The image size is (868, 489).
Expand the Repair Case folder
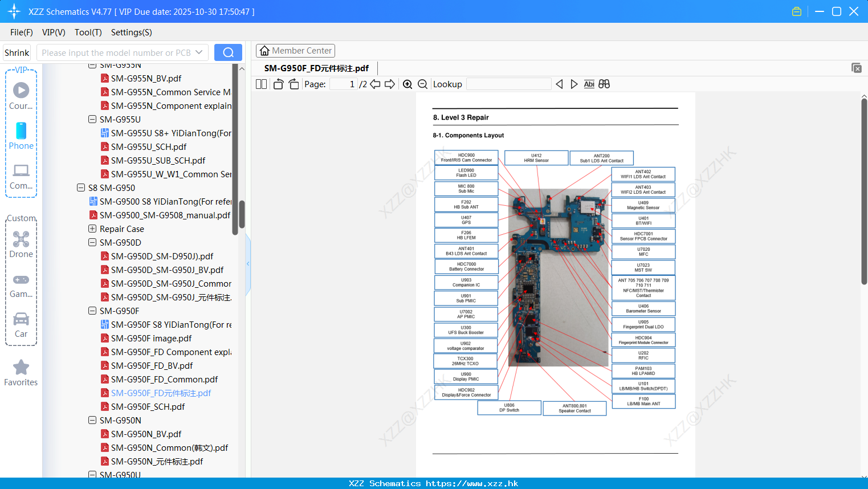click(92, 229)
